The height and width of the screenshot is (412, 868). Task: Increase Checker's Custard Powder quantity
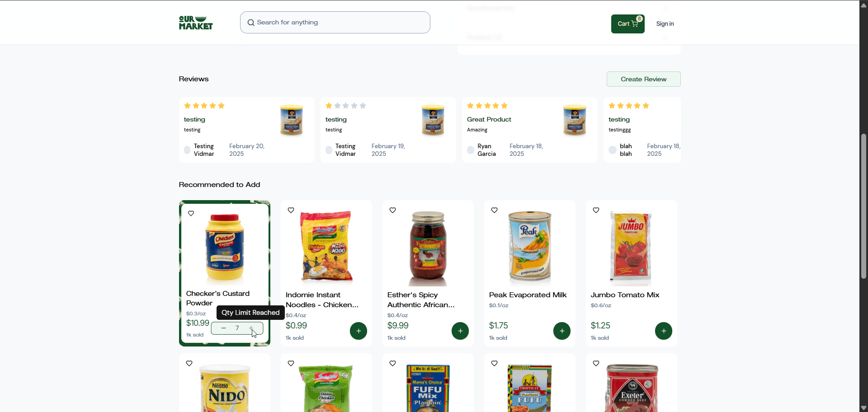pos(251,328)
